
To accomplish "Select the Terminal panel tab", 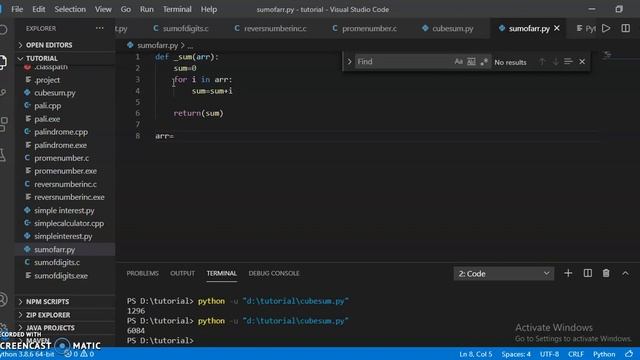I will pos(221,273).
